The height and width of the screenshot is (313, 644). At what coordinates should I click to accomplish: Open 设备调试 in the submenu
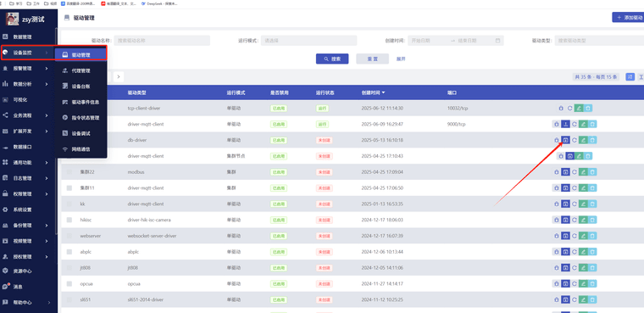tap(80, 133)
